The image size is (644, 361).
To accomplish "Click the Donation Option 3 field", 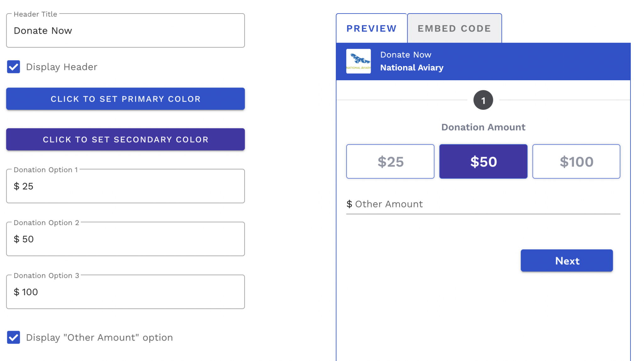I will [x=125, y=292].
